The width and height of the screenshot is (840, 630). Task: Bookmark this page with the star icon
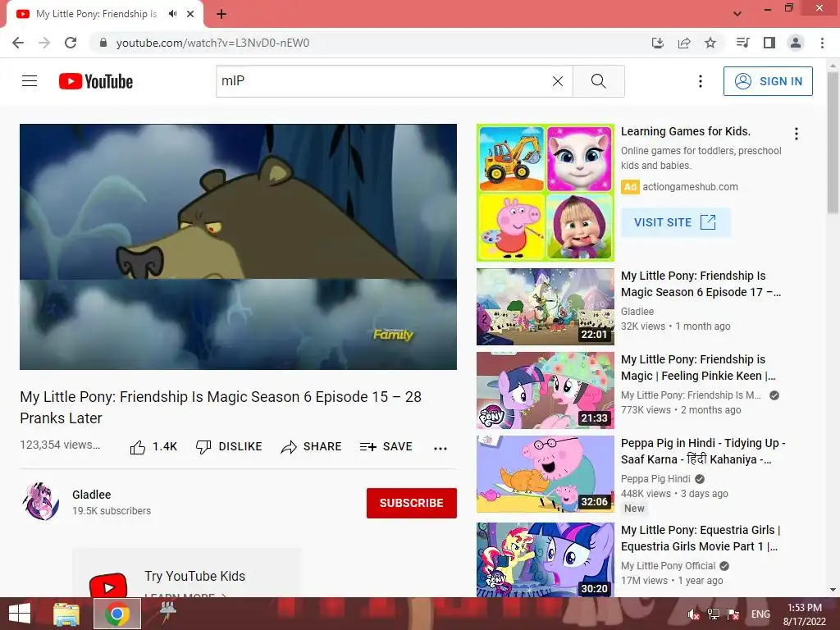click(x=710, y=43)
